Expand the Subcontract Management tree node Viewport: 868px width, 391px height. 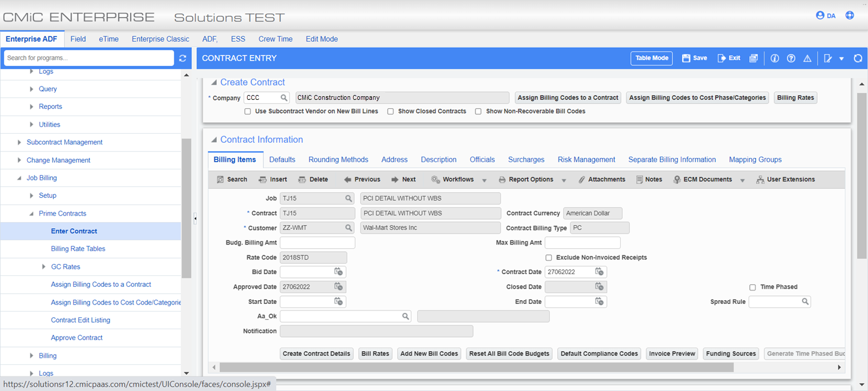coord(19,142)
